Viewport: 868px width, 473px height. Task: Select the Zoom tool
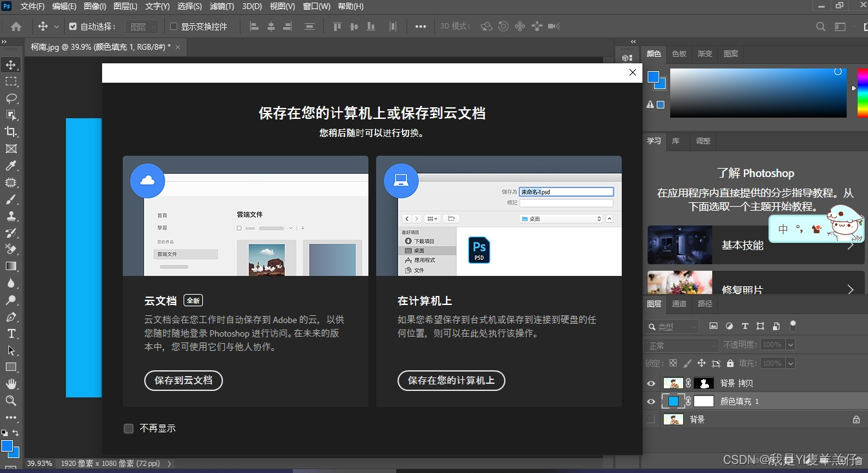pyautogui.click(x=11, y=401)
